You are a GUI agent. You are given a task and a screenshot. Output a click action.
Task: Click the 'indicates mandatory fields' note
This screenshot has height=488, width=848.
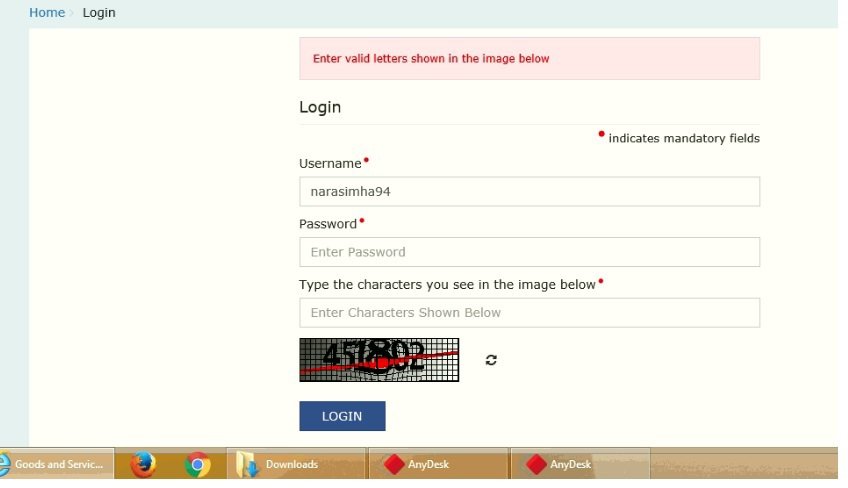coord(683,138)
